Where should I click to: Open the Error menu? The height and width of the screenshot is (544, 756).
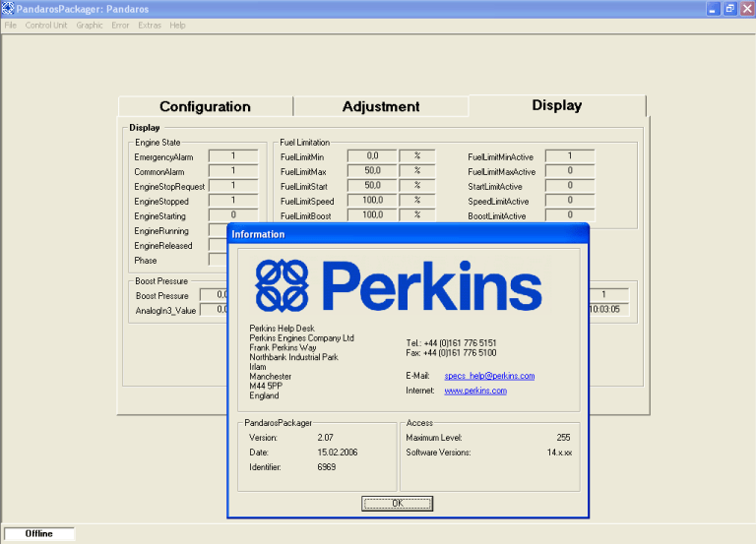pyautogui.click(x=120, y=25)
